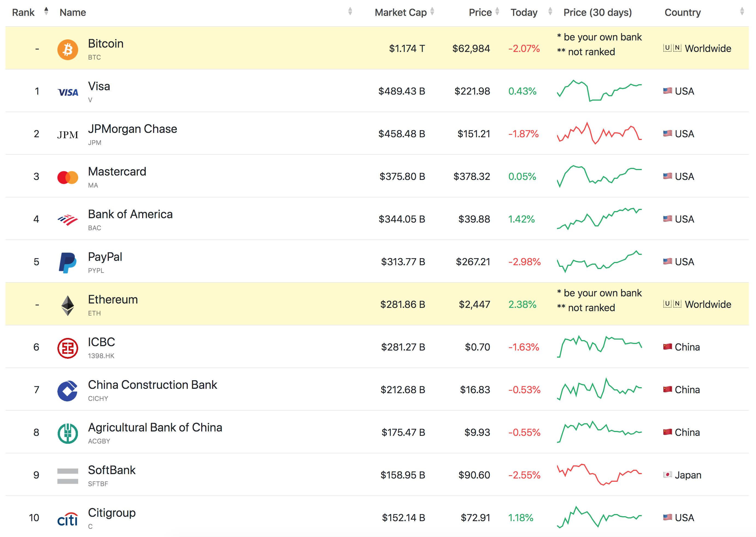This screenshot has height=537, width=756.
Task: Click the Ethereum logo icon
Action: click(68, 305)
